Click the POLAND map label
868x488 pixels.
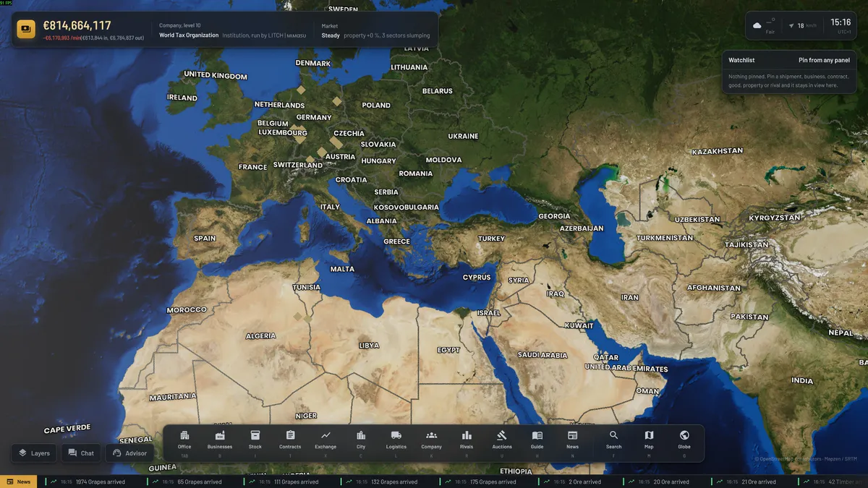click(376, 106)
